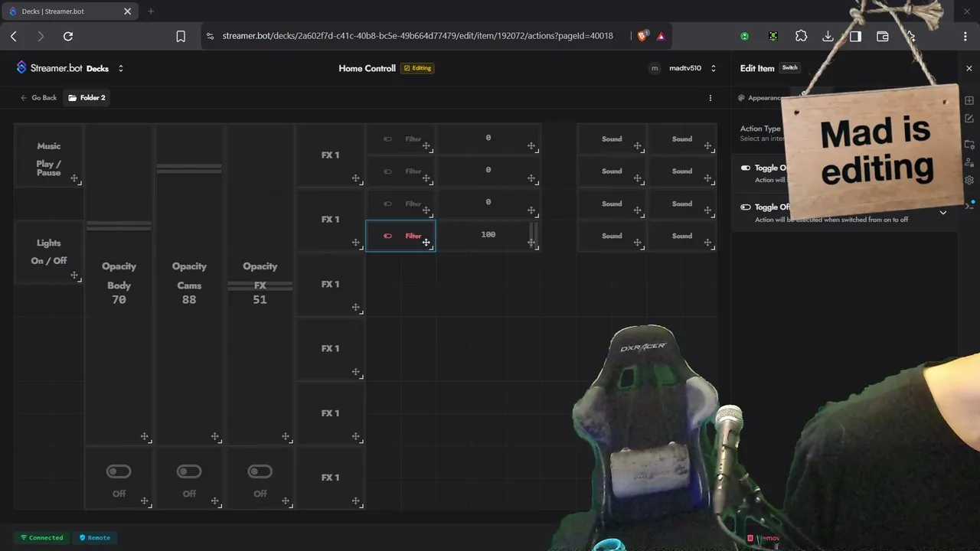Click Go Back
This screenshot has height=551, width=980.
pyautogui.click(x=38, y=98)
